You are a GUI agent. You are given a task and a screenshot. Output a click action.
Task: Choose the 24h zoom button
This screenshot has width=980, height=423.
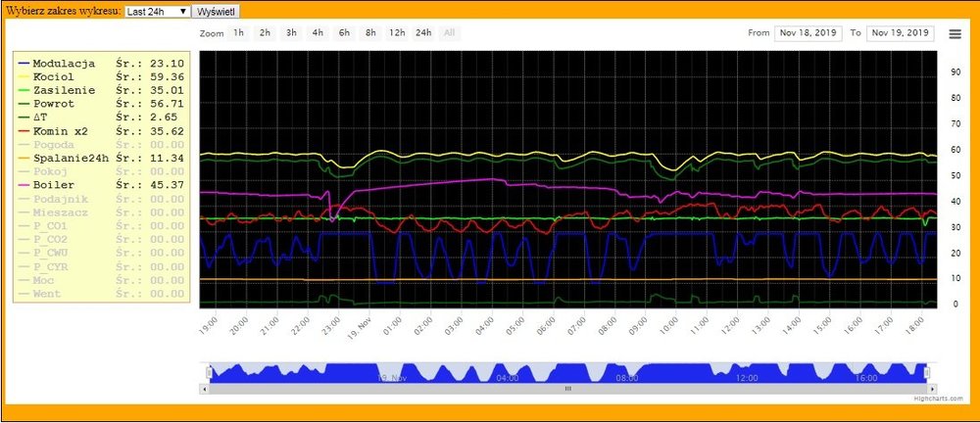422,32
